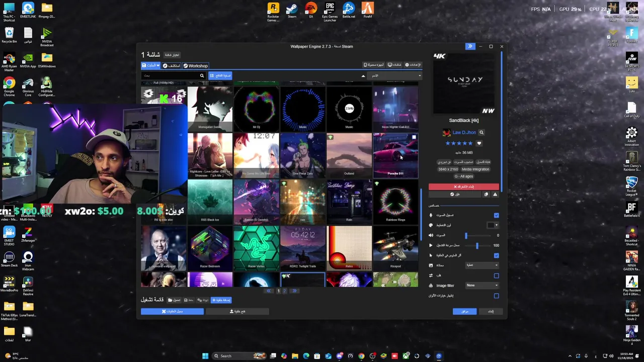Click the warning report triangle icon

[495, 195]
